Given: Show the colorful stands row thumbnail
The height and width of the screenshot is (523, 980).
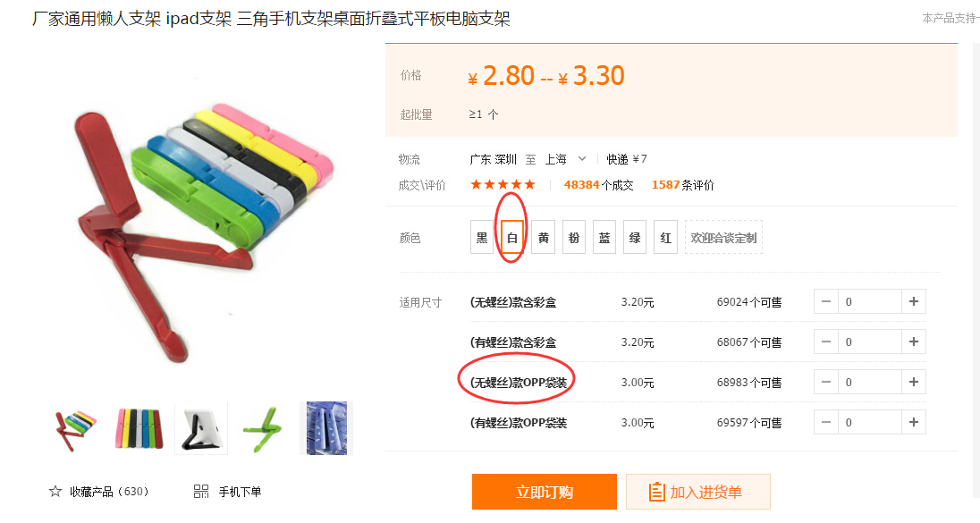Looking at the screenshot, I should pos(139,428).
